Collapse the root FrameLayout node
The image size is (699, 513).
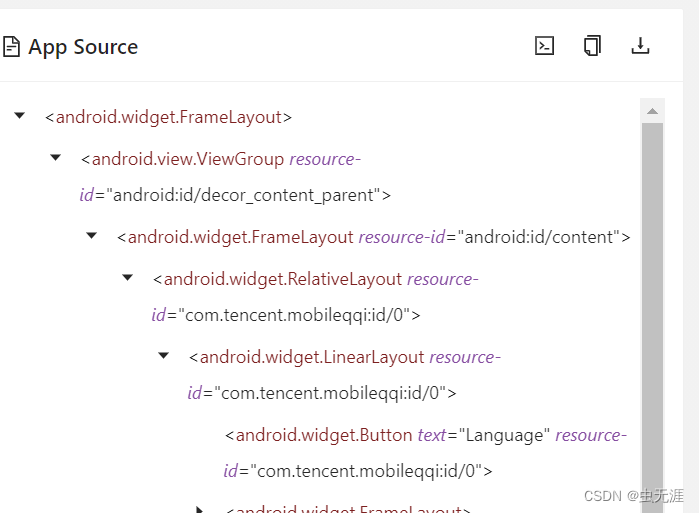(x=20, y=116)
